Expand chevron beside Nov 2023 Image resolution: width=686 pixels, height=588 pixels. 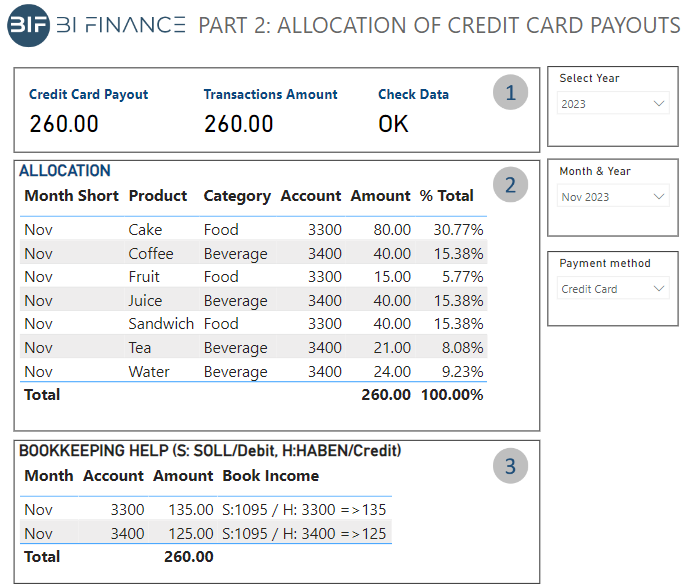tap(658, 196)
